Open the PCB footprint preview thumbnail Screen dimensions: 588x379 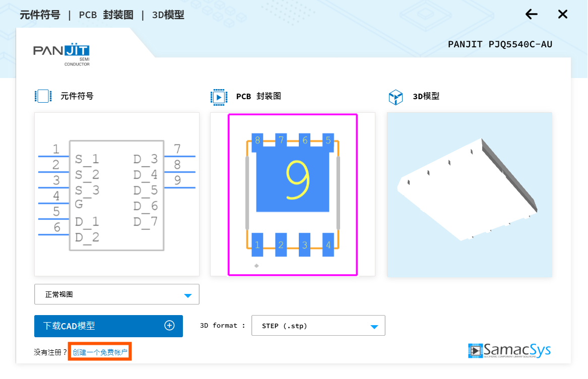pos(293,194)
